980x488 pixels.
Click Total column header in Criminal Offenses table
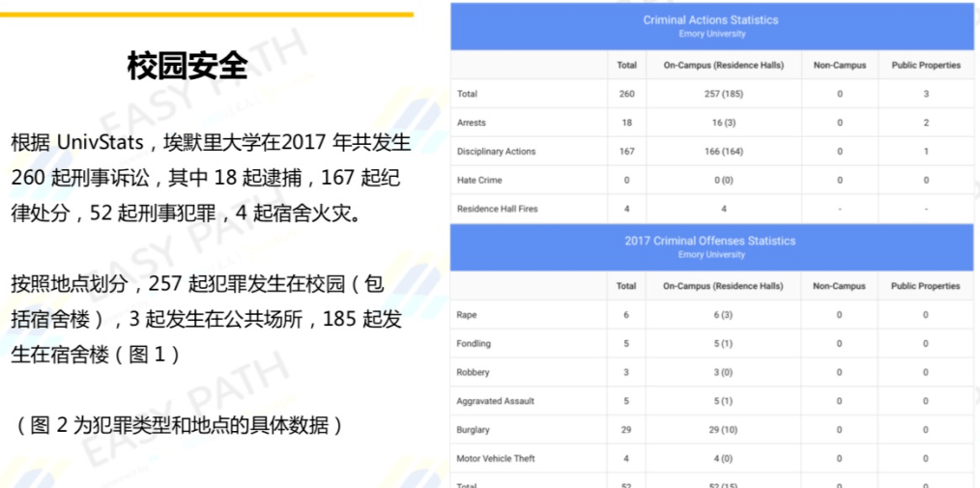[x=626, y=286]
